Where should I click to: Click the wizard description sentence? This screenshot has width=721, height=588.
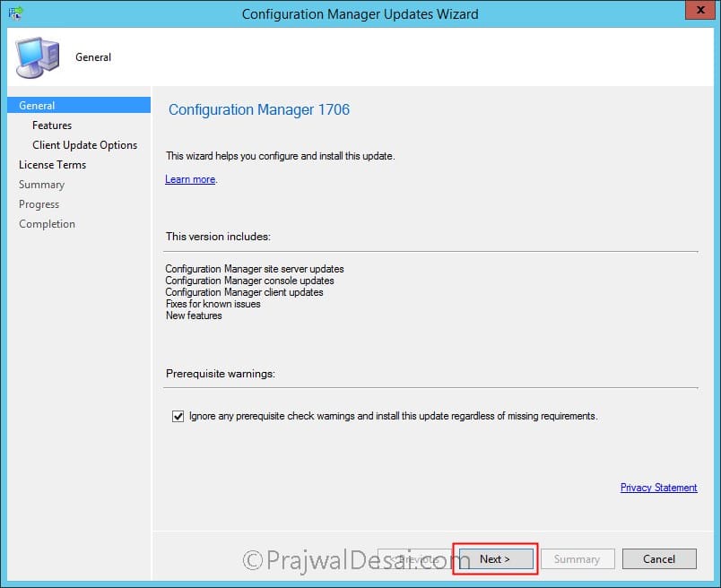pyautogui.click(x=280, y=156)
